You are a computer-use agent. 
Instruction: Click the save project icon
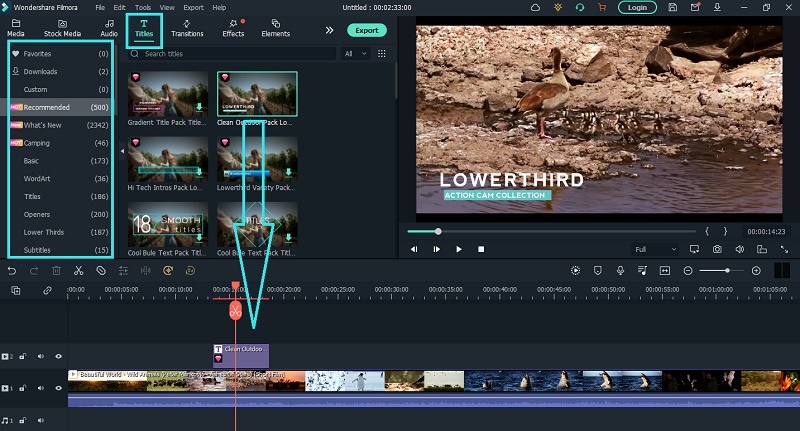[x=672, y=7]
